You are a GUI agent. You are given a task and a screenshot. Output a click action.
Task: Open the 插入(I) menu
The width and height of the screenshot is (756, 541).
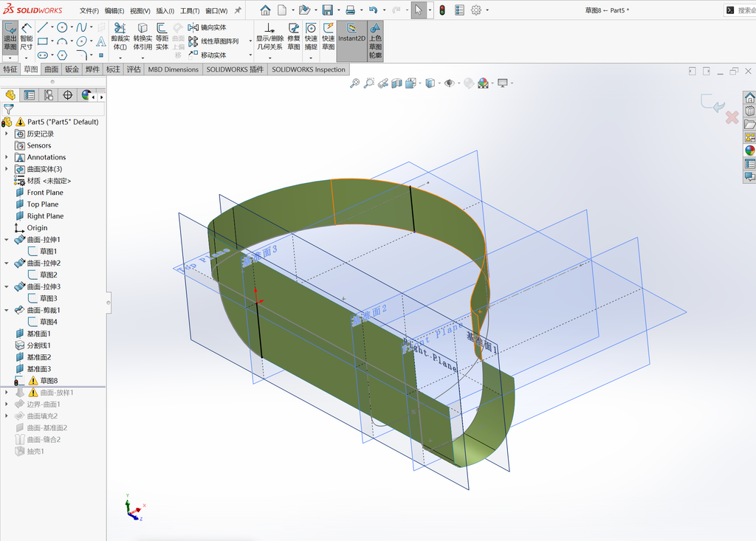click(x=165, y=10)
